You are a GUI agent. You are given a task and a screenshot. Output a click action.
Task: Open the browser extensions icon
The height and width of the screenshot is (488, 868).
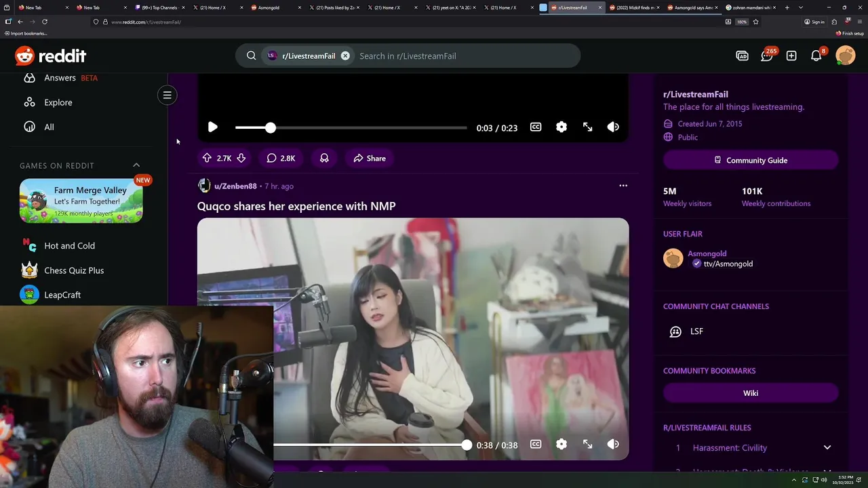point(834,22)
